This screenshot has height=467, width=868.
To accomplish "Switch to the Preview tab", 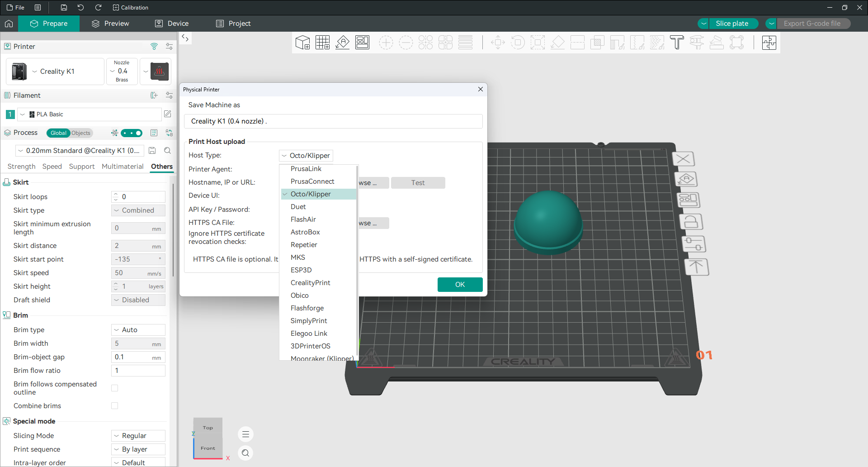I will 110,24.
